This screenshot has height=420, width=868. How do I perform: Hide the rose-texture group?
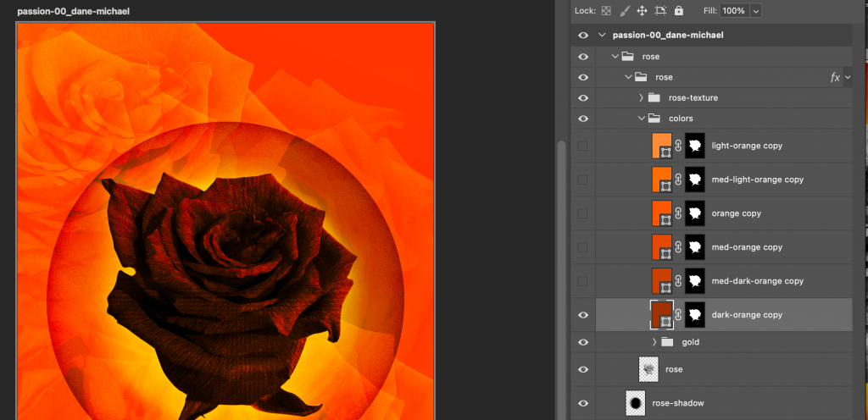tap(583, 98)
